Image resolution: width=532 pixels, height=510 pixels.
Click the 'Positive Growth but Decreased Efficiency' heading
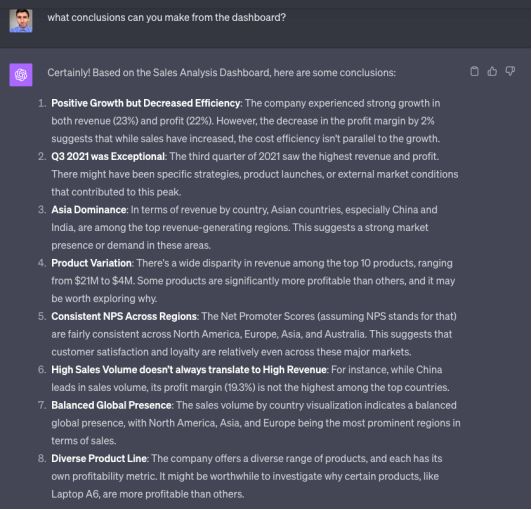146,103
